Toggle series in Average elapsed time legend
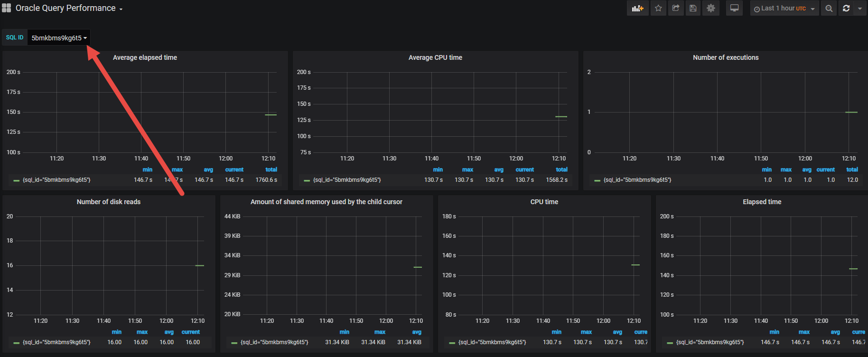Viewport: 868px width, 357px height. 56,180
